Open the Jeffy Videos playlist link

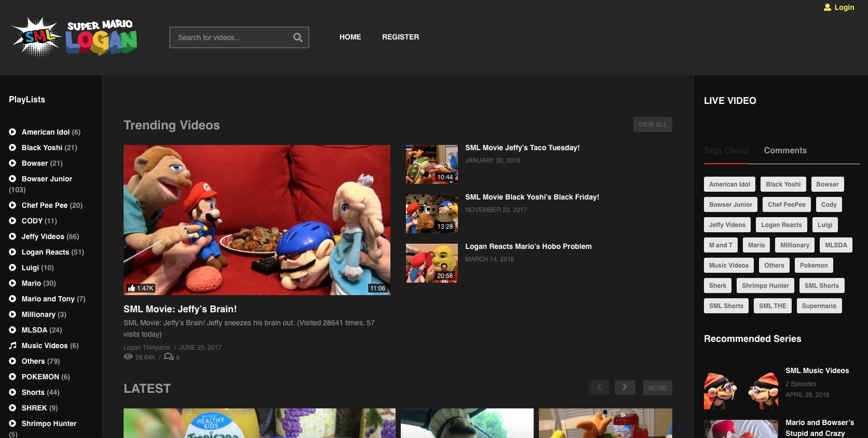(43, 236)
